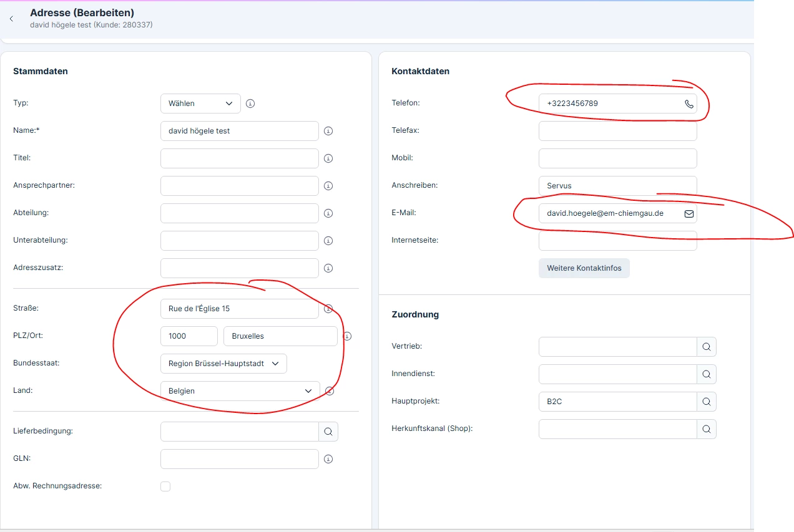Show info icon beside PLZ/Ort fields

click(348, 336)
